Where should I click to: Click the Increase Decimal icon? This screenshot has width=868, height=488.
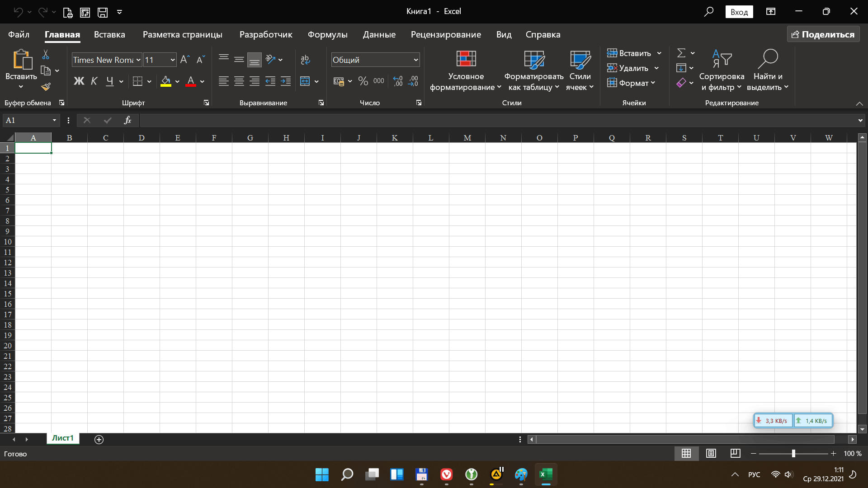coord(398,81)
